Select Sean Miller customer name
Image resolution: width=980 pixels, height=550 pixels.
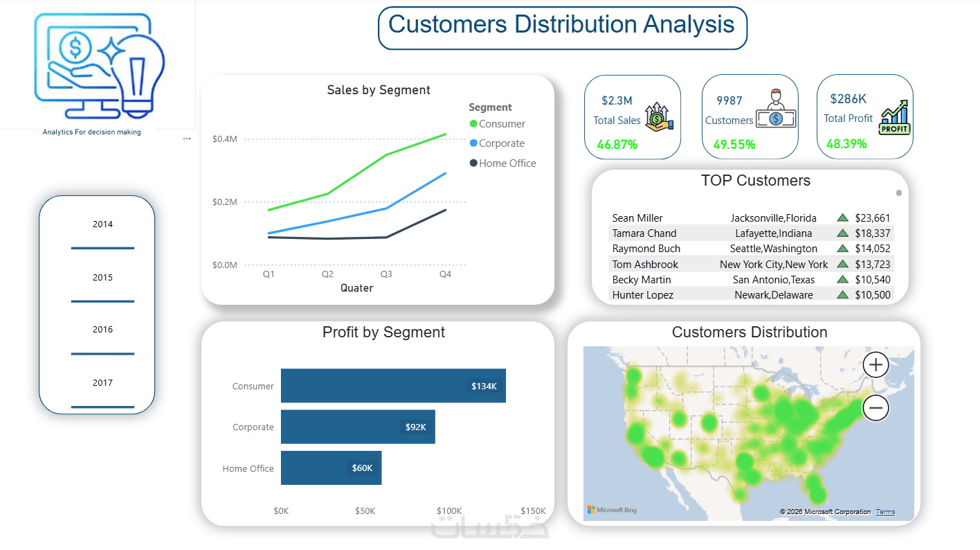tap(637, 218)
